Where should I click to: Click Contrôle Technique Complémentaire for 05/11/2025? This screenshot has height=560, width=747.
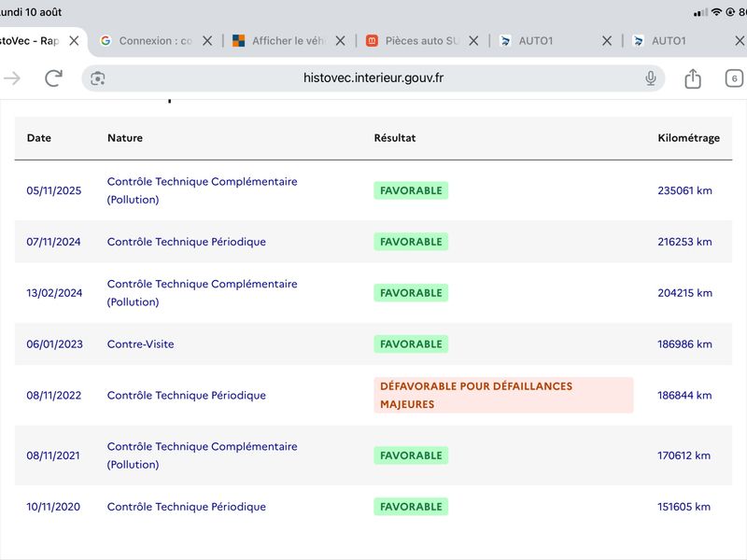pyautogui.click(x=202, y=190)
